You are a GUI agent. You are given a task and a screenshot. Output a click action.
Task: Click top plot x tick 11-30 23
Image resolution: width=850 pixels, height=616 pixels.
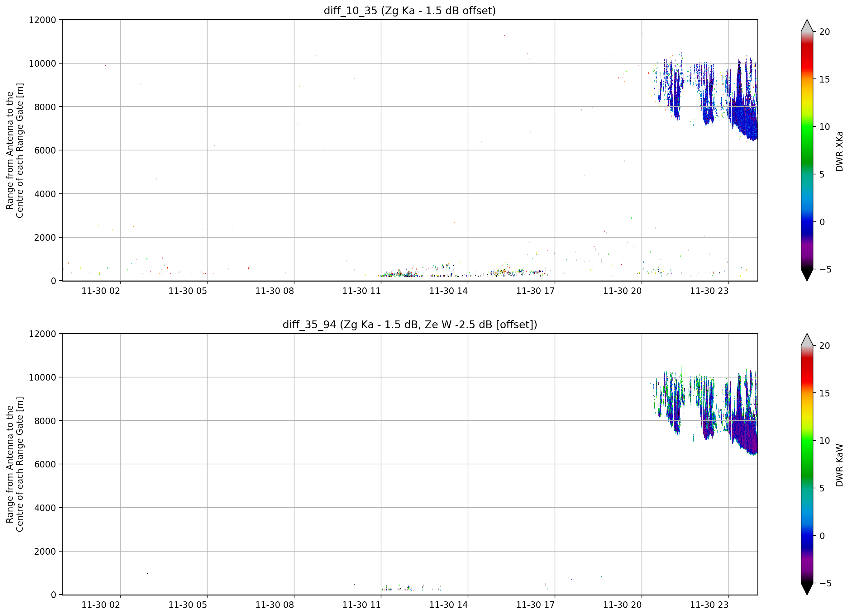click(709, 291)
